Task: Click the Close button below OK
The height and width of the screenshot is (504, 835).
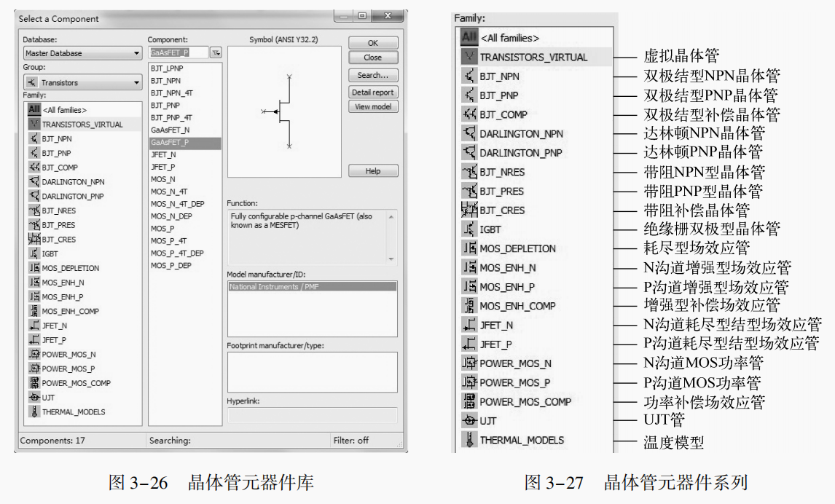Action: (x=373, y=58)
